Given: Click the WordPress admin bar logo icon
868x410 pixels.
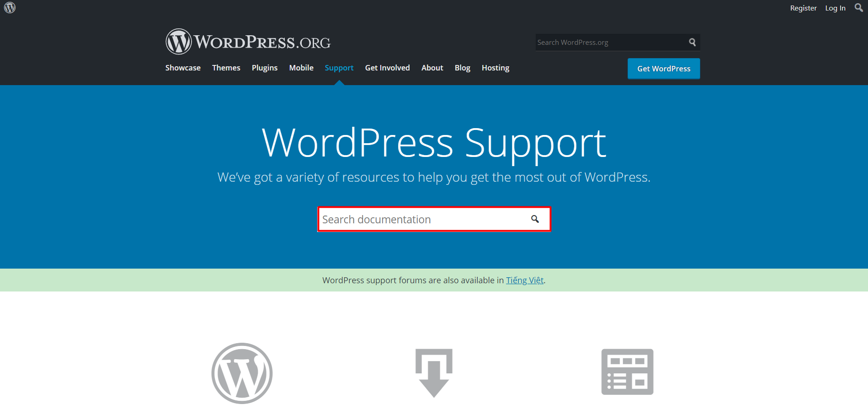Looking at the screenshot, I should (x=10, y=8).
